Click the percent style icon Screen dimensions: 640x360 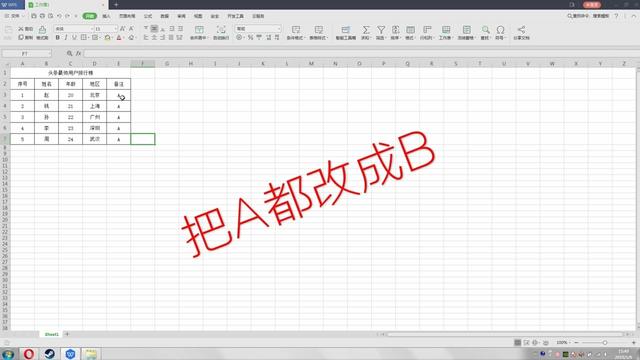pyautogui.click(x=250, y=38)
